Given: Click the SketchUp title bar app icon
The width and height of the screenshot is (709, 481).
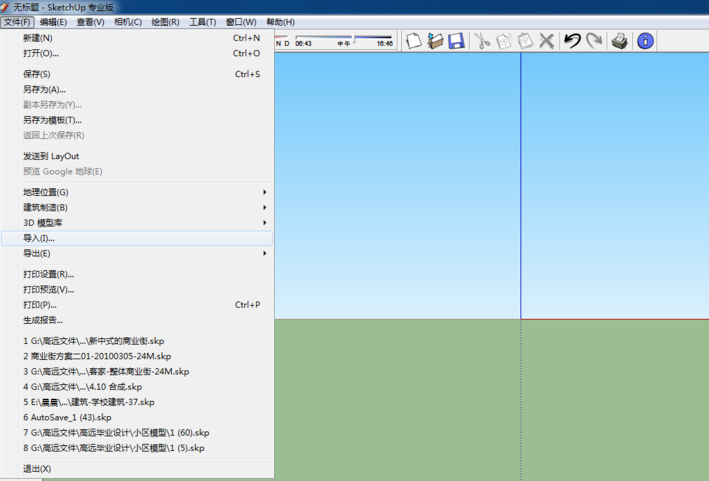Looking at the screenshot, I should pyautogui.click(x=5, y=7).
